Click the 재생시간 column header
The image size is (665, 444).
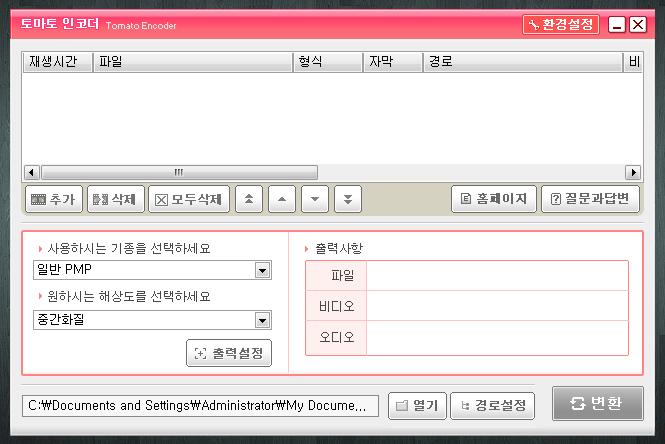click(57, 62)
